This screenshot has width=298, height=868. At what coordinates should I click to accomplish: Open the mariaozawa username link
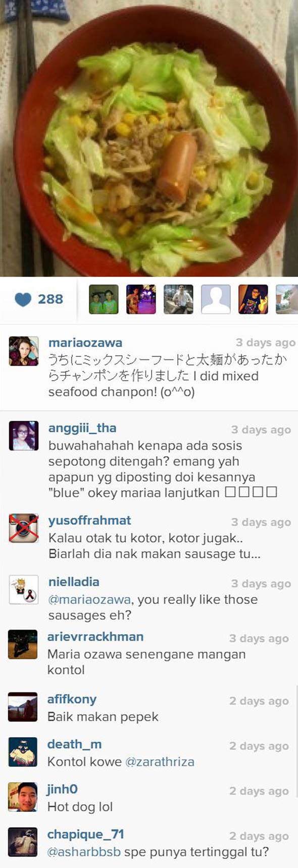click(x=85, y=343)
